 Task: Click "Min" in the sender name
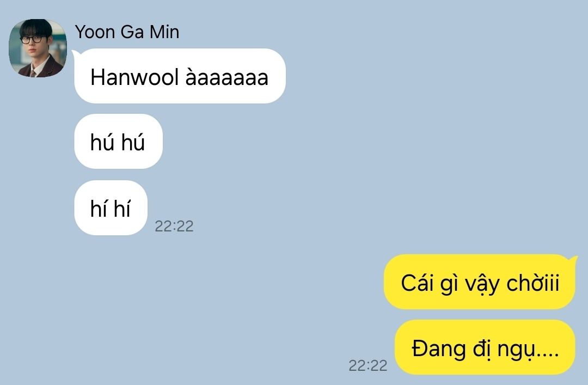tap(164, 32)
